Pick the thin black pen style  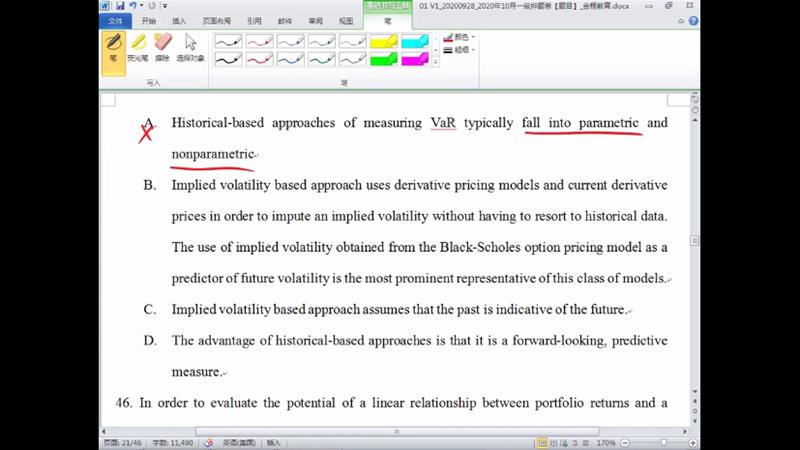228,41
